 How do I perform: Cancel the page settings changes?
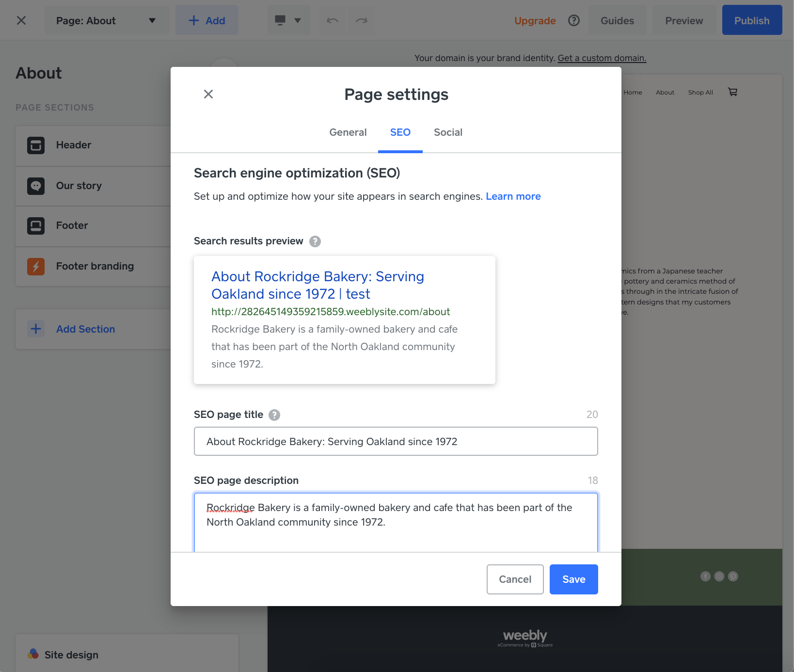(x=515, y=579)
